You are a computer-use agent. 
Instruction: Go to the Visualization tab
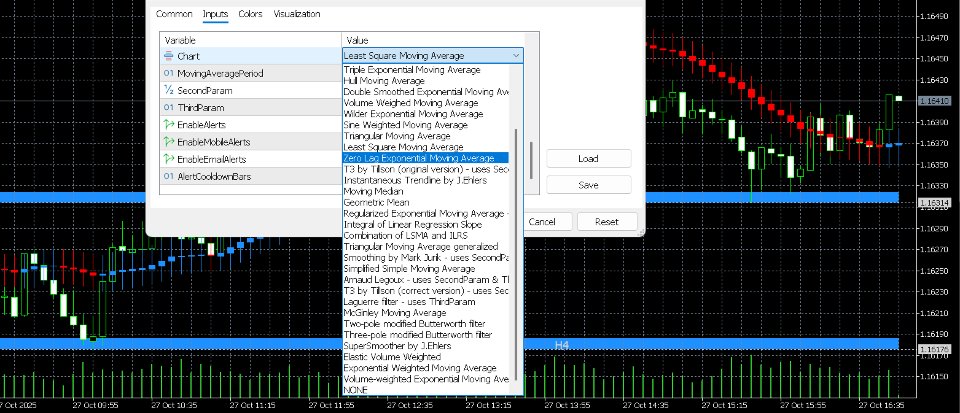coord(296,13)
